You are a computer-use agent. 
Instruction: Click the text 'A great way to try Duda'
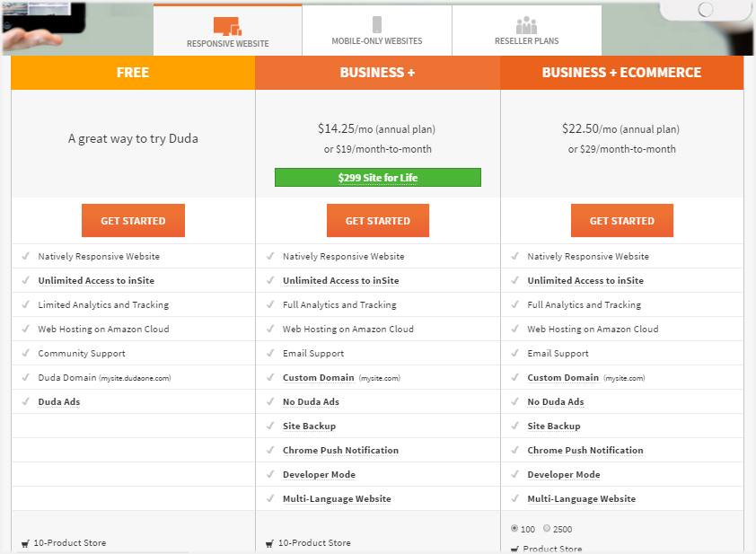coord(133,139)
